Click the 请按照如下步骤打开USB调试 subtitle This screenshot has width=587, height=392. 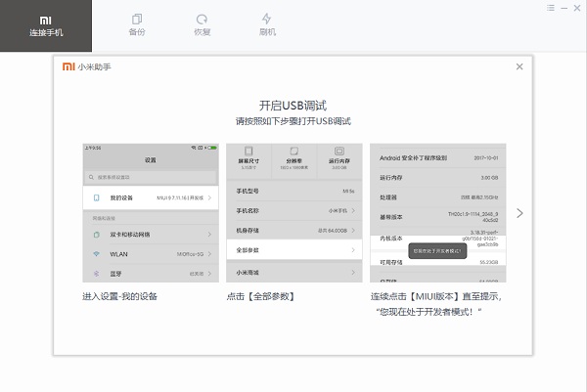pyautogui.click(x=293, y=121)
